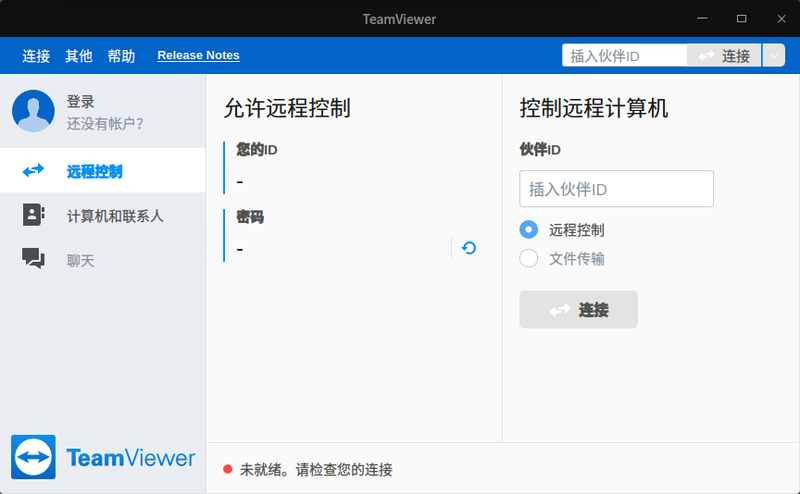The height and width of the screenshot is (494, 800).
Task: Click the red connection status indicator dot
Action: [x=228, y=469]
